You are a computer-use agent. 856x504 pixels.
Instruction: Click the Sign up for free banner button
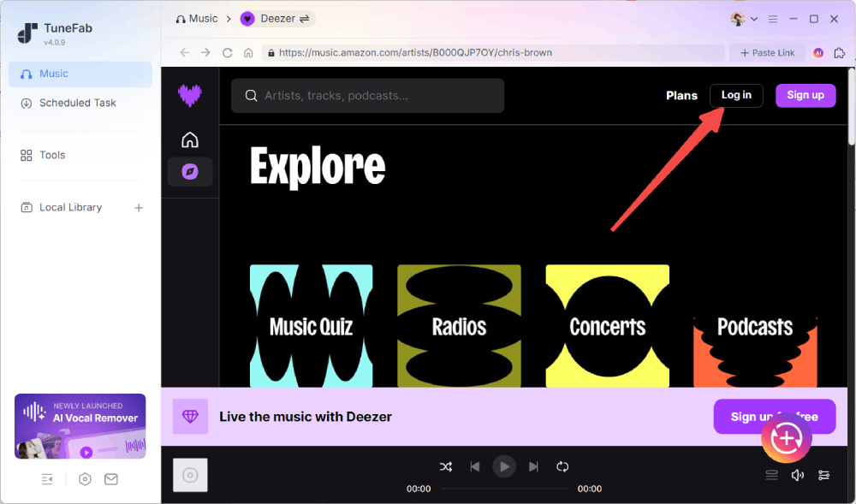coord(775,417)
